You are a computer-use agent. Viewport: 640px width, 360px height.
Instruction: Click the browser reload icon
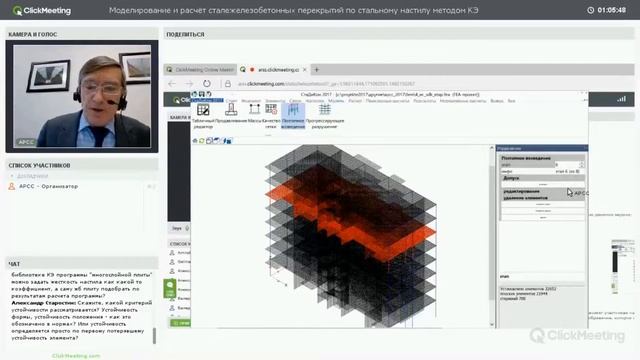[x=207, y=84]
